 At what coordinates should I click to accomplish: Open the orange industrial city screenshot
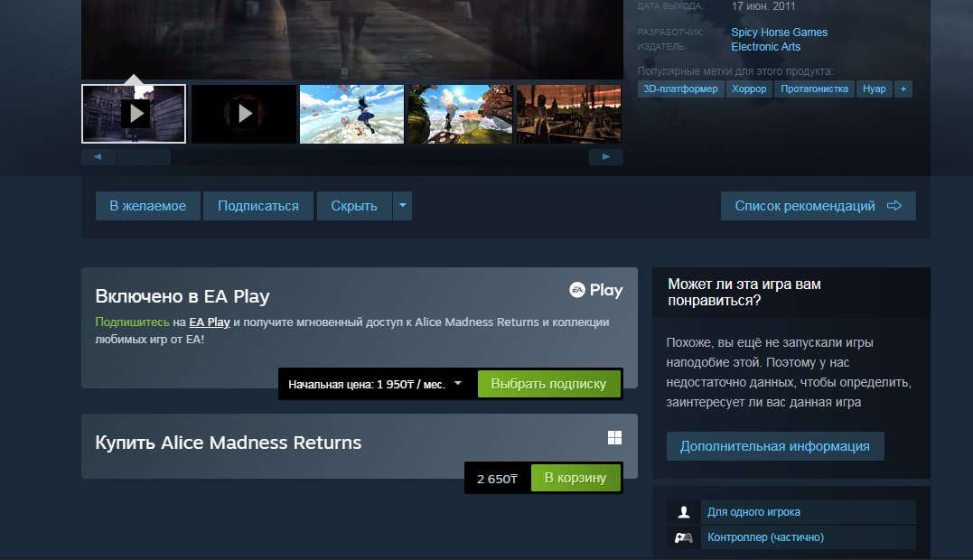568,114
